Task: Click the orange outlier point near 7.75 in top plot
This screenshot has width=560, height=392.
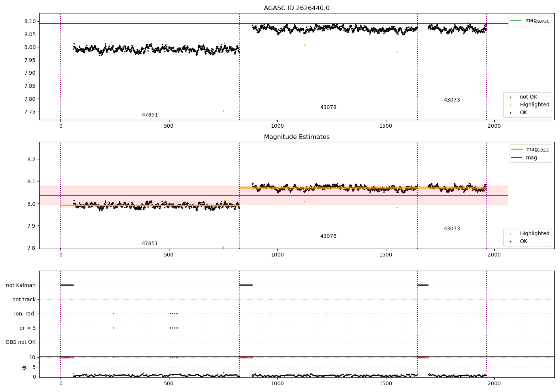Action: [223, 111]
